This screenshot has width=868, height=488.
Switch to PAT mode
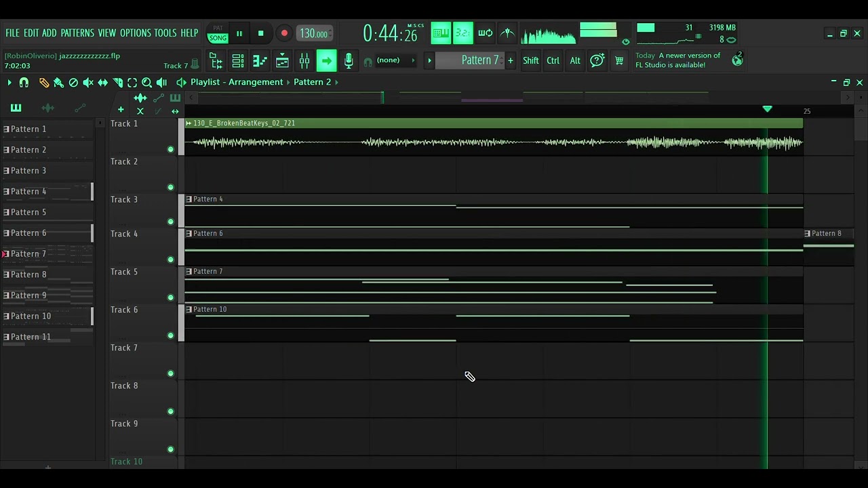[x=218, y=28]
